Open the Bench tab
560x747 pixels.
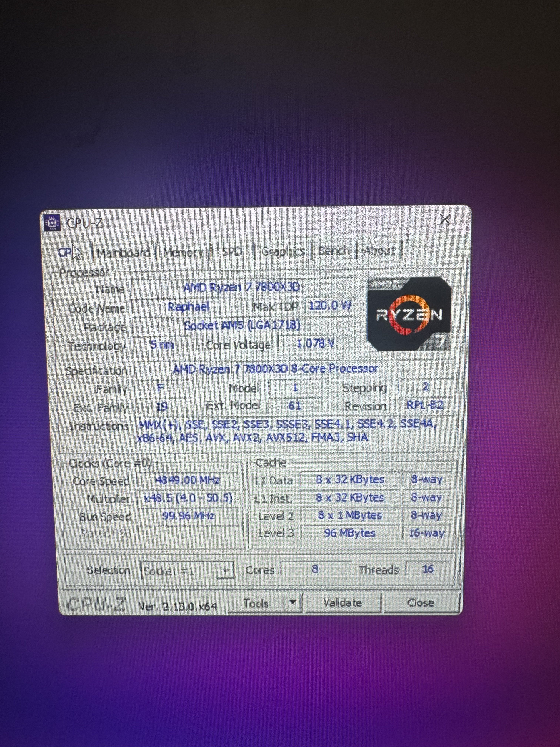[333, 251]
